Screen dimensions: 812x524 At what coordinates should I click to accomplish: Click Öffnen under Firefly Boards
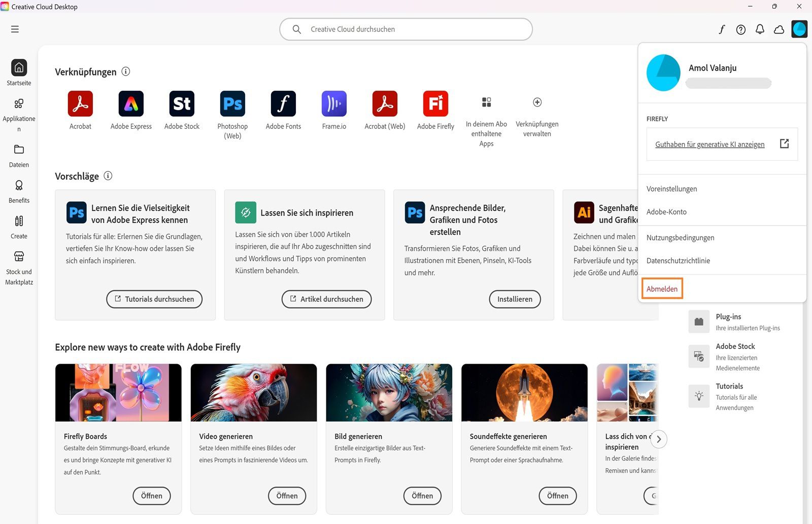point(152,496)
